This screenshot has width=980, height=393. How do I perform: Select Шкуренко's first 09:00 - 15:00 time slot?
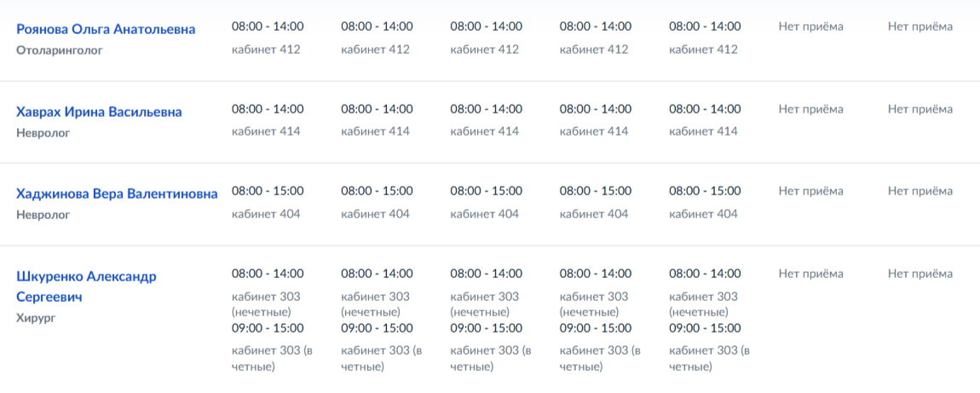pos(268,328)
